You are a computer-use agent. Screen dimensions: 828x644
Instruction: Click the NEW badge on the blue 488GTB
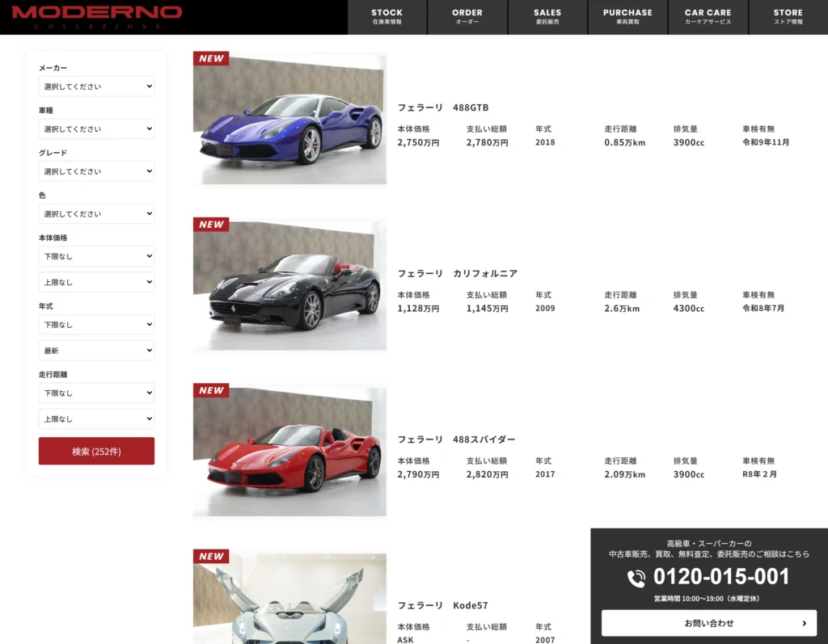[x=211, y=58]
